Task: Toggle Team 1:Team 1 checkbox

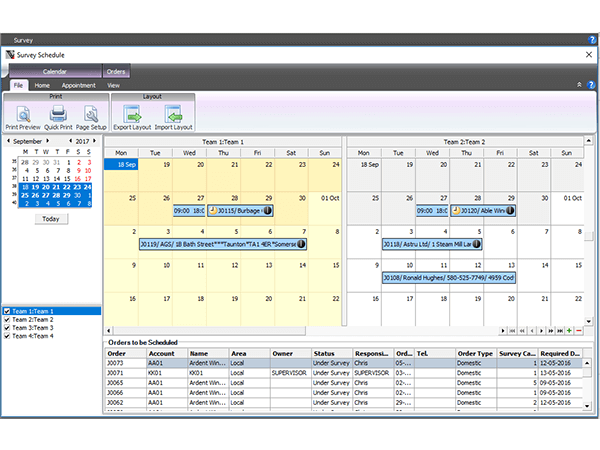Action: click(x=8, y=311)
